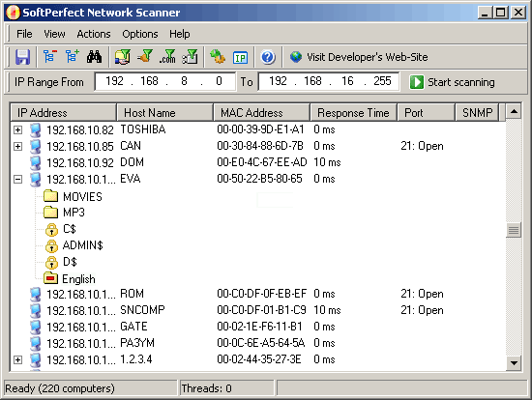Click the scrollbar down arrow

[514, 363]
